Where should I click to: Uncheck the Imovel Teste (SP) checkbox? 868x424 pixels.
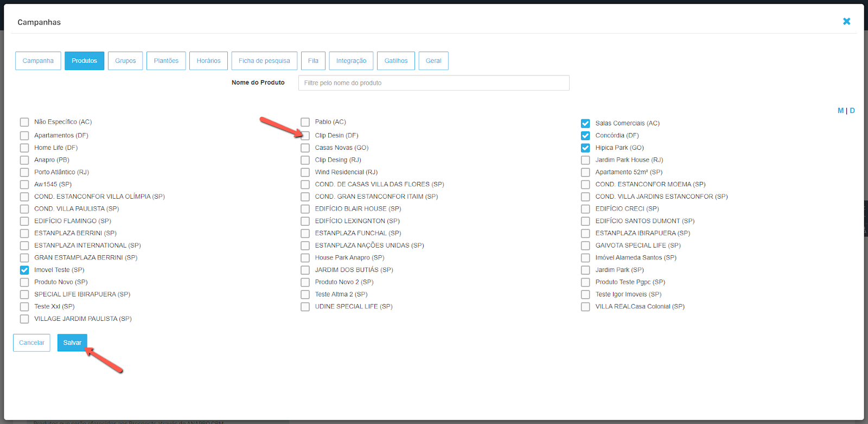point(24,270)
